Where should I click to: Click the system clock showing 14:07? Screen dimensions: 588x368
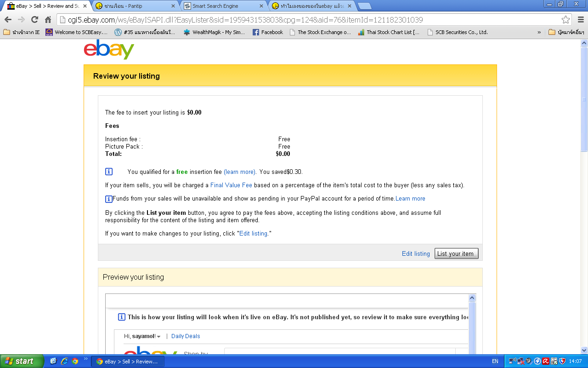pyautogui.click(x=575, y=362)
